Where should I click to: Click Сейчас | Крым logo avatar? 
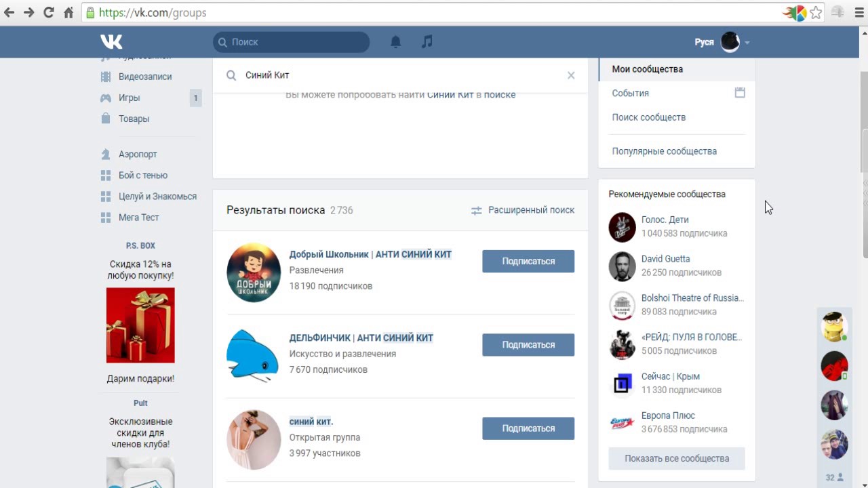[622, 384]
